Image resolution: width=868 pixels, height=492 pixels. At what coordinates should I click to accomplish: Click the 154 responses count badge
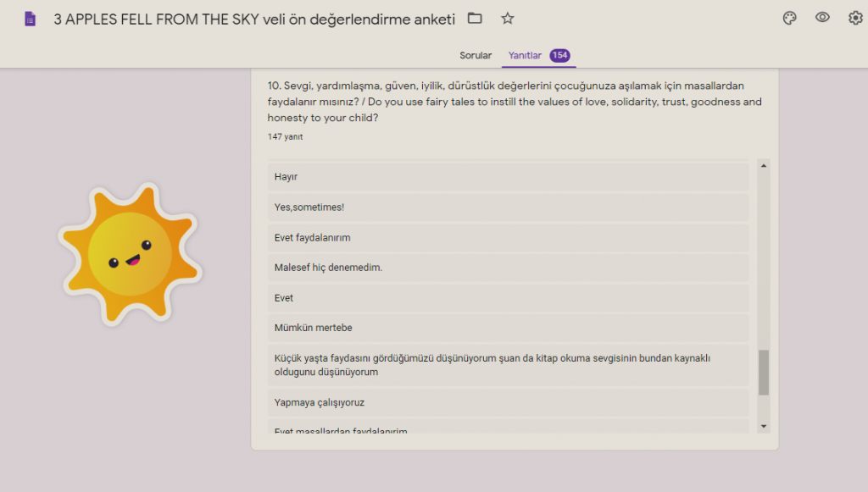pyautogui.click(x=559, y=56)
